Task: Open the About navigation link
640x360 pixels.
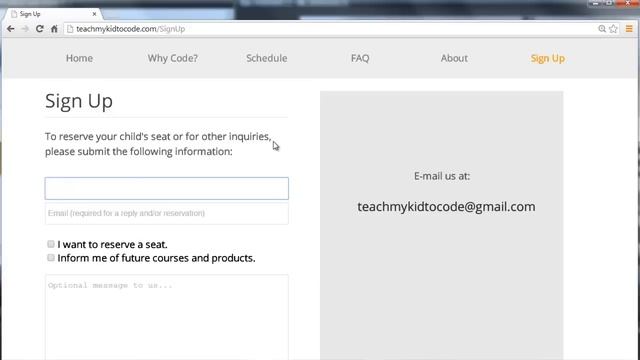Action: 454,58
